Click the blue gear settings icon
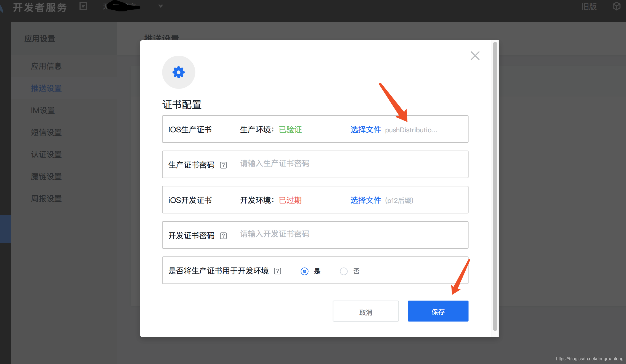626x364 pixels. pyautogui.click(x=179, y=72)
